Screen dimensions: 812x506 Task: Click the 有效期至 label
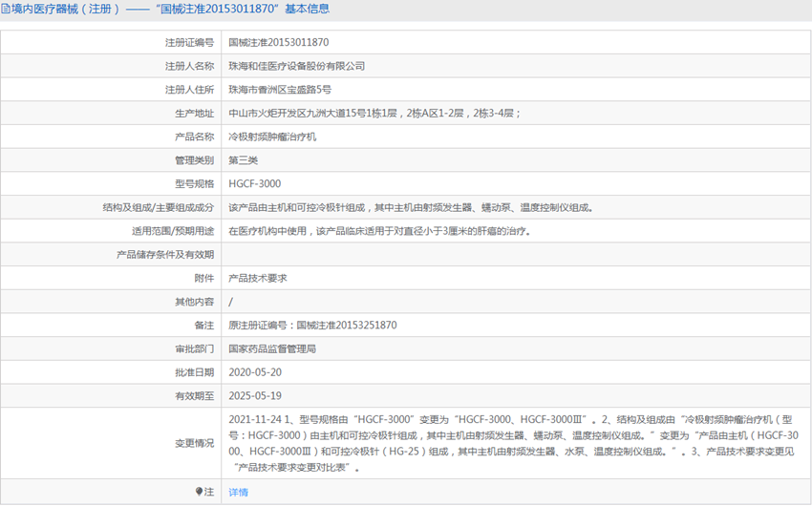[194, 396]
